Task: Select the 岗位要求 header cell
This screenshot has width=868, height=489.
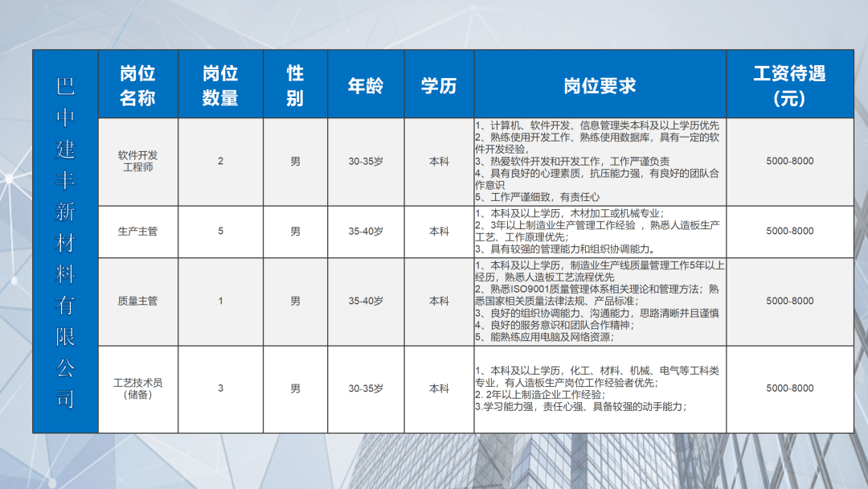Action: (600, 86)
